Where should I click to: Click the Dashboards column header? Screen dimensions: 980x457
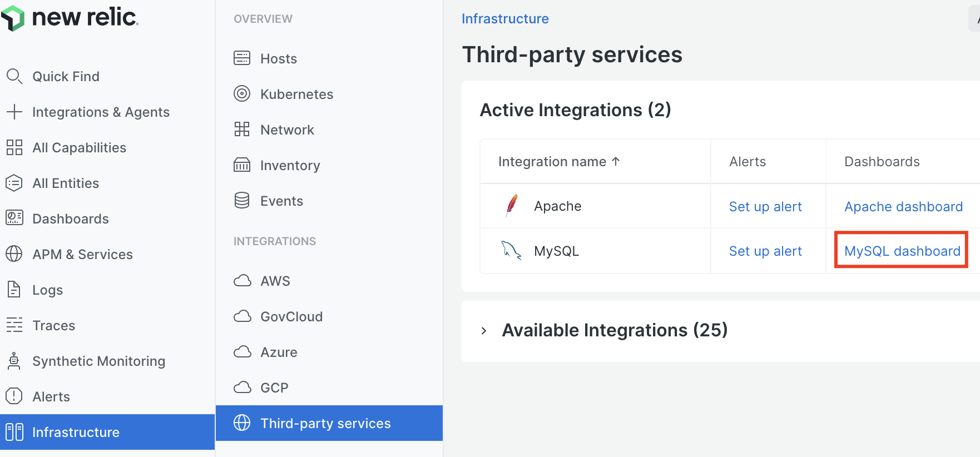click(x=882, y=161)
